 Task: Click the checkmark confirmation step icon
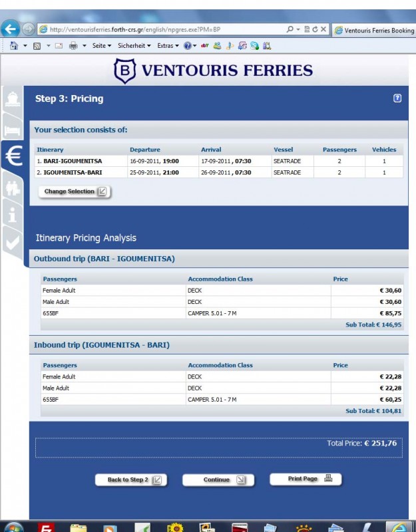click(13, 242)
